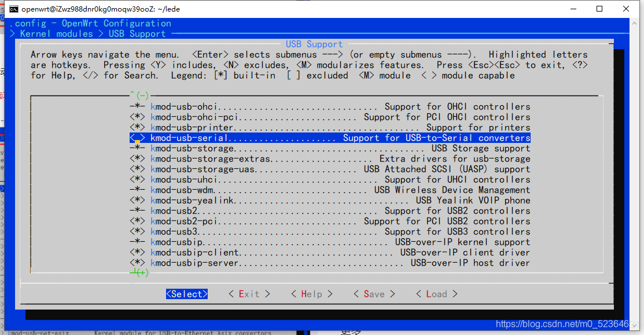Toggle kmod-usb-storage-uas state marker

[x=137, y=169]
